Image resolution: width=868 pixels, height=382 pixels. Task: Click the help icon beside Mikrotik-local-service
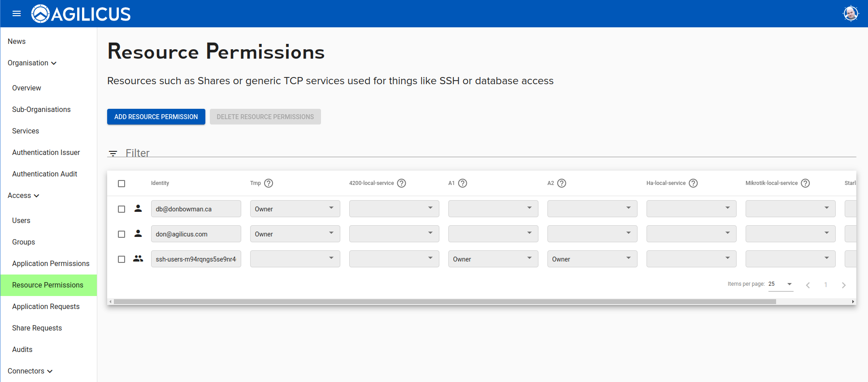coord(805,183)
